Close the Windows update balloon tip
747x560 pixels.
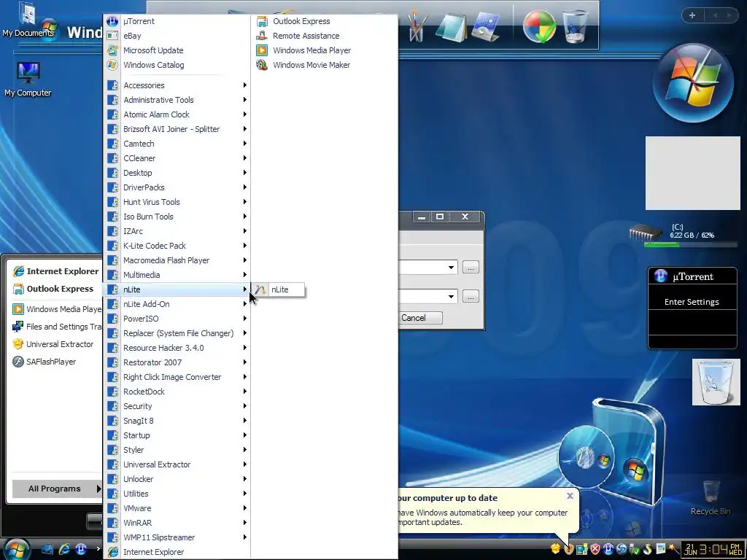point(570,496)
